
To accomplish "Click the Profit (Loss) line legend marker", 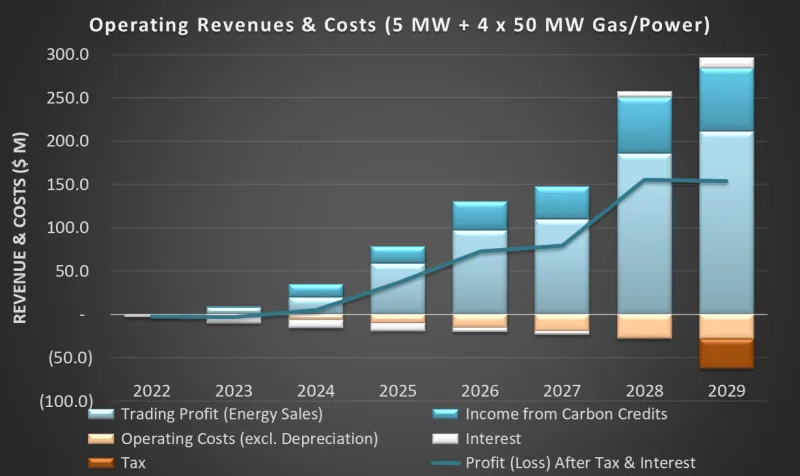I will point(445,463).
